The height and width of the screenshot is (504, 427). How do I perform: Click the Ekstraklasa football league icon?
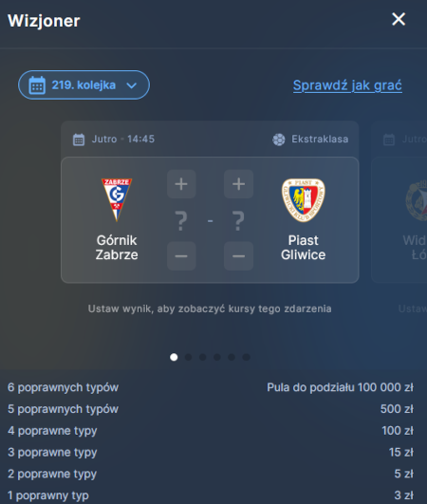tap(279, 140)
